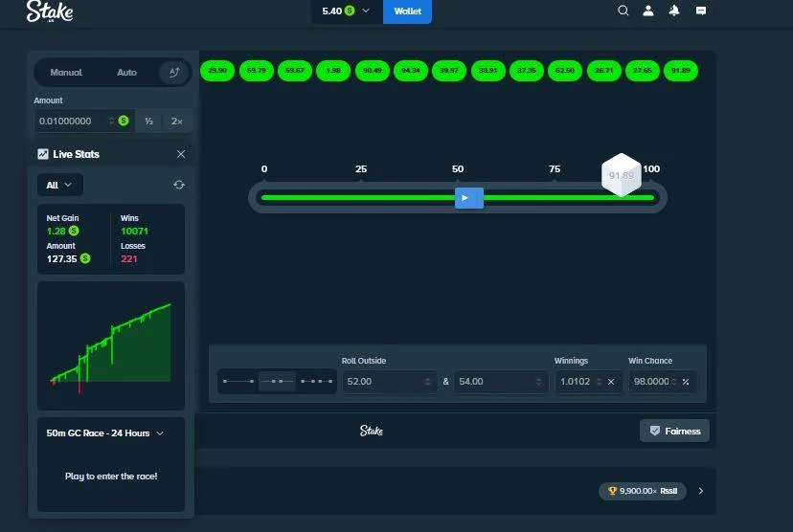Switch to Manual betting tab
793x532 pixels.
66,73
